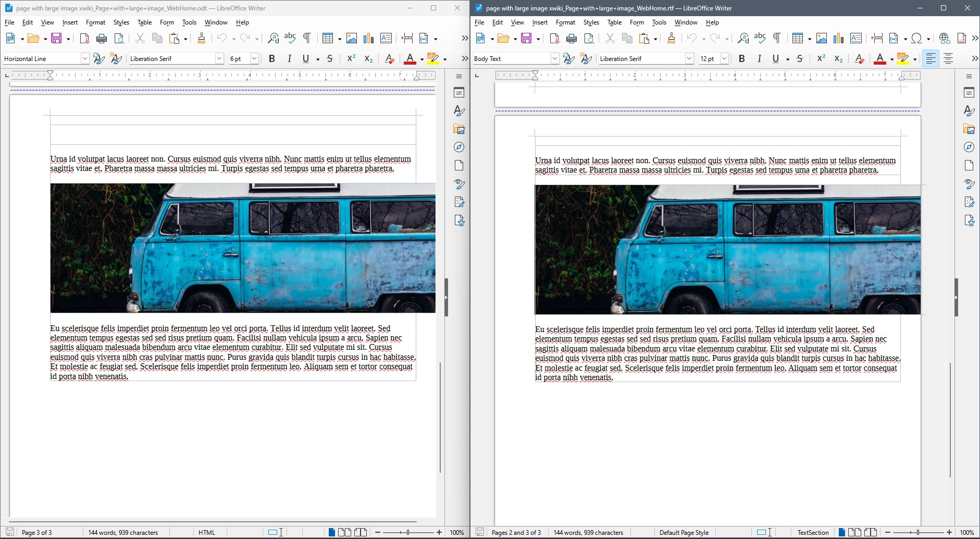This screenshot has height=539, width=980.
Task: Click '144 words, 939 characters' in left status bar
Action: click(123, 532)
